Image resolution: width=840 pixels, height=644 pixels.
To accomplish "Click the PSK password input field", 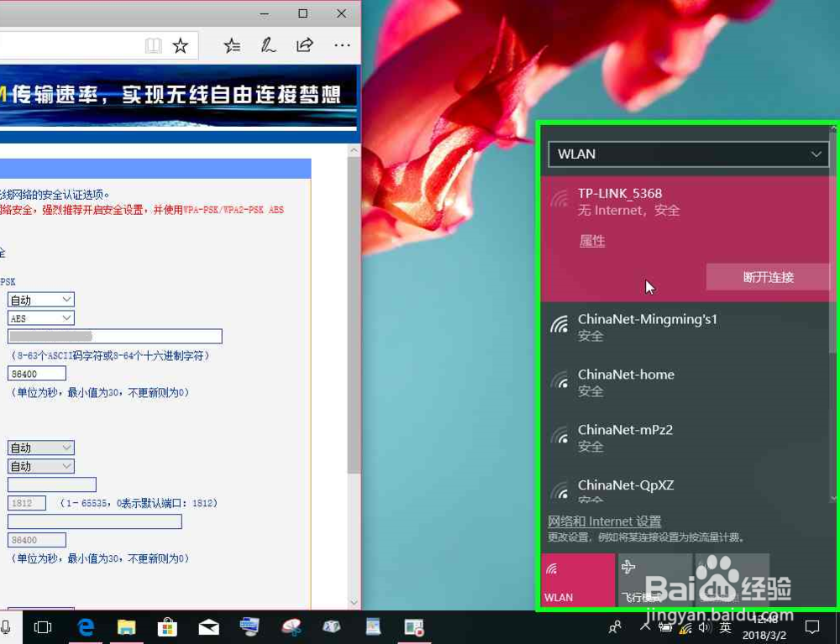I will (114, 336).
